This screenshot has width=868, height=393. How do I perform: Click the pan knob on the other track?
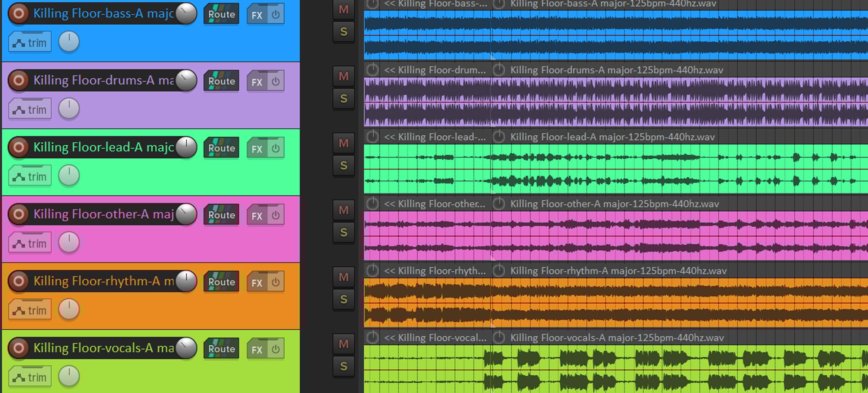tap(69, 242)
